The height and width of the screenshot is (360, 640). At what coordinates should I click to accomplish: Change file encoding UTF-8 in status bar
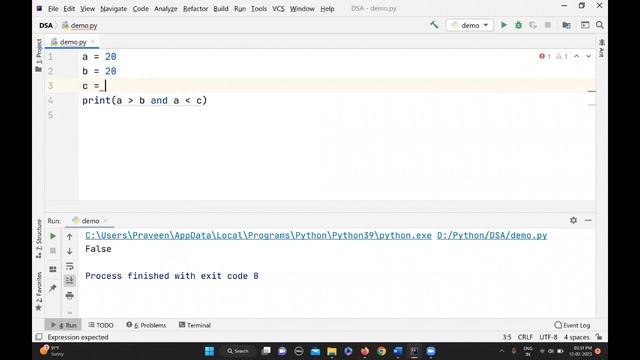[548, 337]
